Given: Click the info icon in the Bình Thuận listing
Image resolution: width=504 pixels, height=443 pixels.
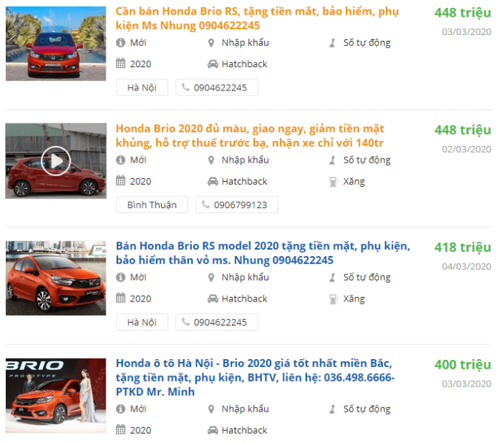Looking at the screenshot, I should point(120,160).
